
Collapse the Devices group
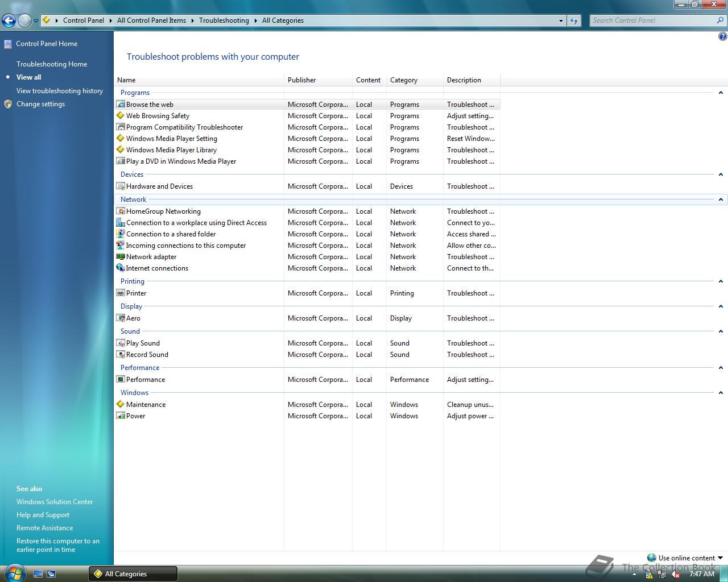721,174
